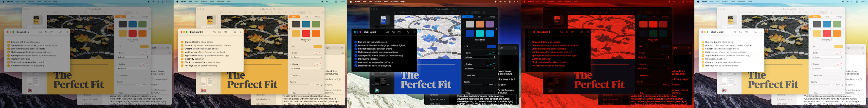Click the lock note icon in blue inverted panel
Screen dimensions: 868x108
click(x=408, y=32)
